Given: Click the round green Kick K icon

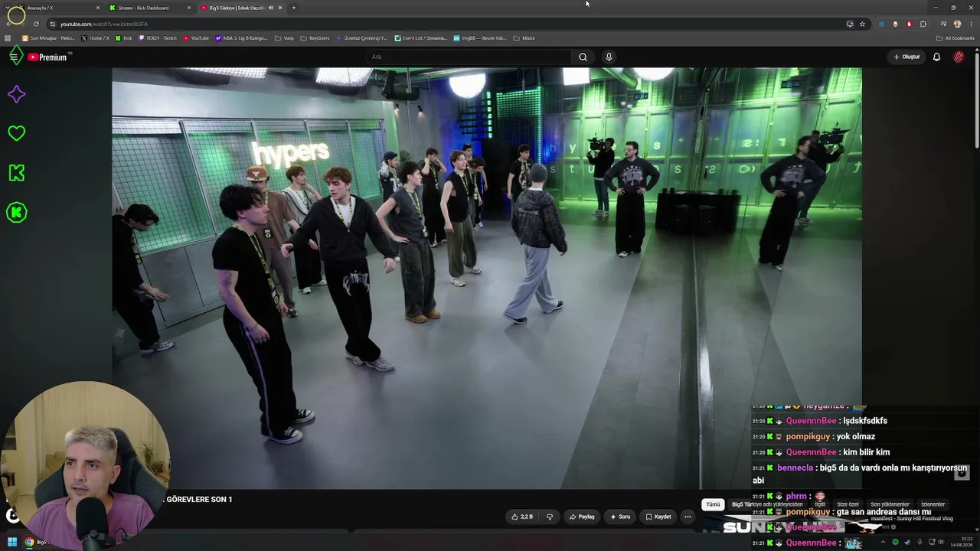Looking at the screenshot, I should pos(16,213).
